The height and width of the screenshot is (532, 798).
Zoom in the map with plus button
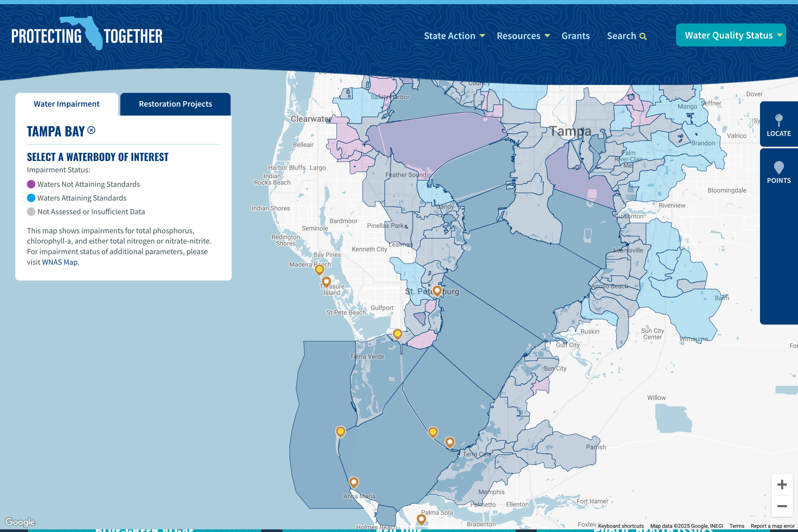782,484
